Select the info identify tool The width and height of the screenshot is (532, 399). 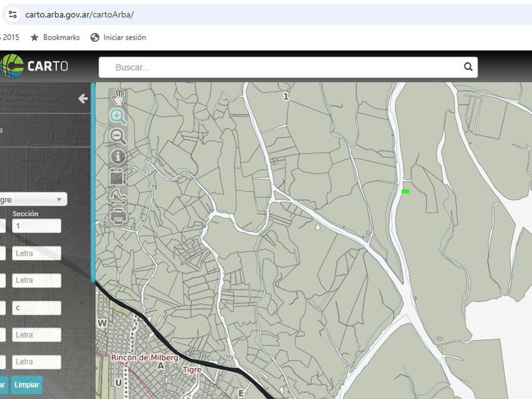(x=118, y=156)
